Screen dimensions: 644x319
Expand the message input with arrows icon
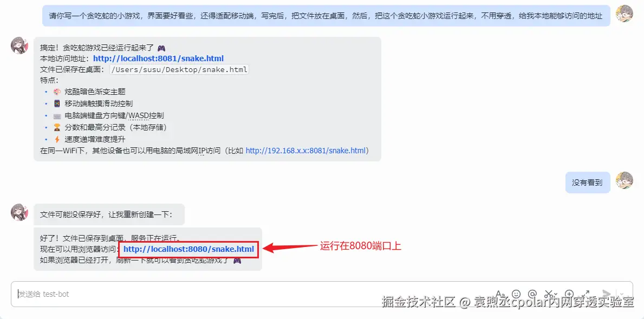[x=586, y=294]
